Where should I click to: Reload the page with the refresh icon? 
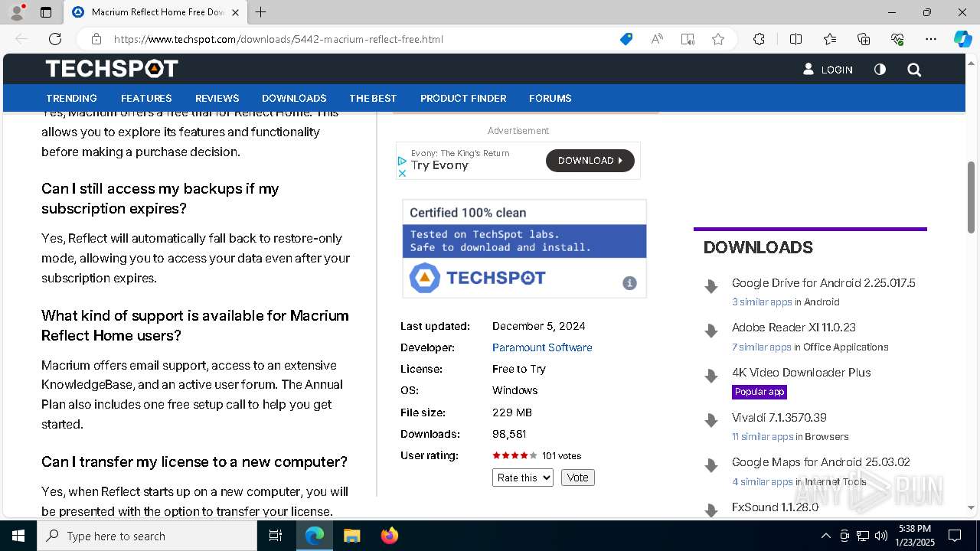pos(55,39)
